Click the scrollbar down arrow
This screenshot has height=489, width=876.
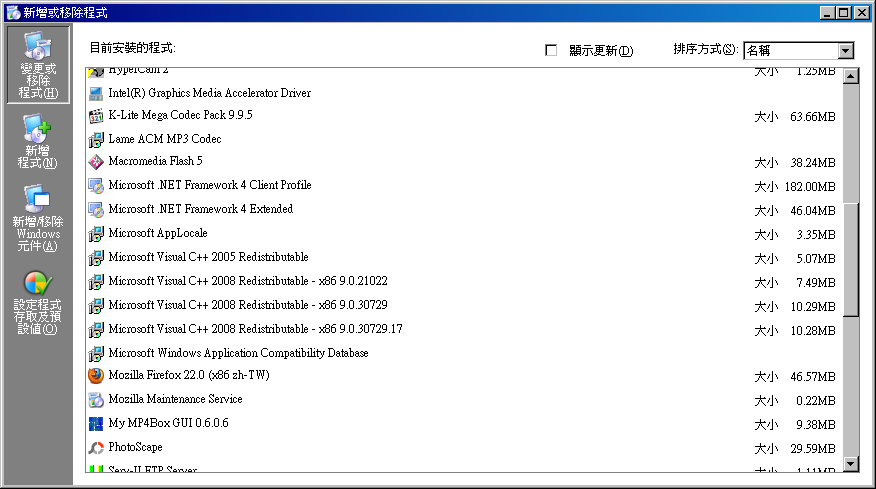pyautogui.click(x=851, y=464)
